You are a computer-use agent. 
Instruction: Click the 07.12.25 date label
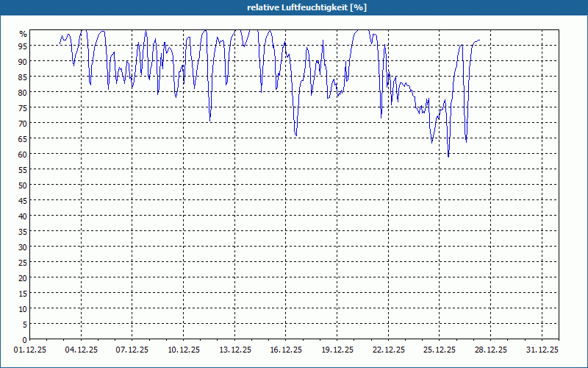point(132,350)
